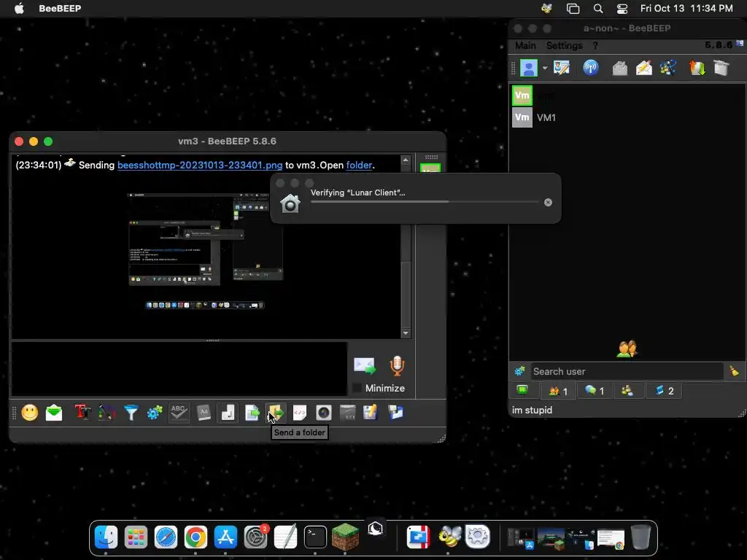
Task: Click the green envelope icon in chat toolbar
Action: point(54,413)
